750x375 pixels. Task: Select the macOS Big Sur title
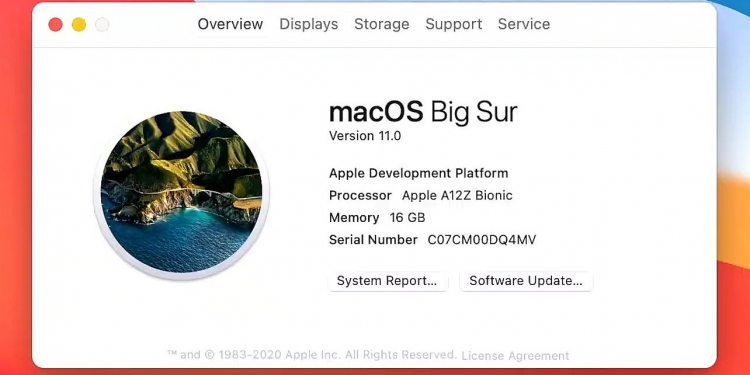pyautogui.click(x=423, y=112)
